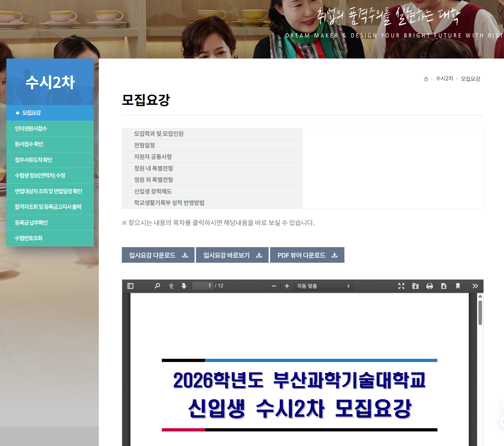Viewport: 504px width, 446px height.
Task: Print the PDF document
Action: point(430,286)
